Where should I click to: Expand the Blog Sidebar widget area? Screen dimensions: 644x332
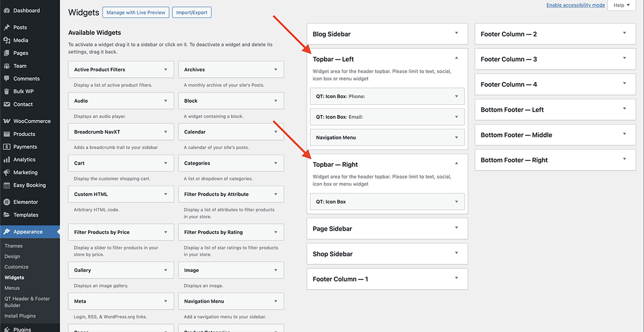point(456,33)
